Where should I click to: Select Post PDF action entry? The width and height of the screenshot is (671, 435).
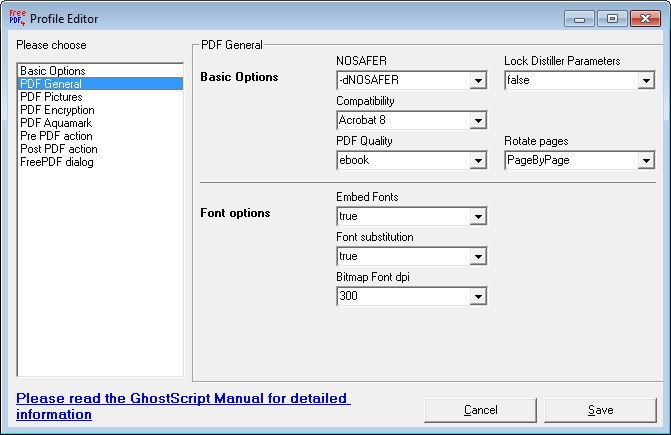pyautogui.click(x=101, y=149)
